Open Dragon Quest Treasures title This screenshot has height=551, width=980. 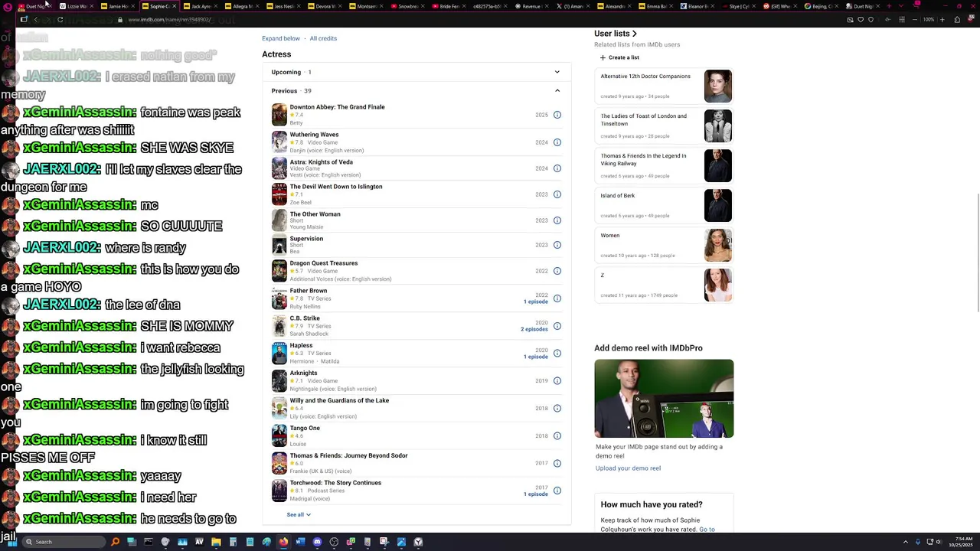click(323, 263)
